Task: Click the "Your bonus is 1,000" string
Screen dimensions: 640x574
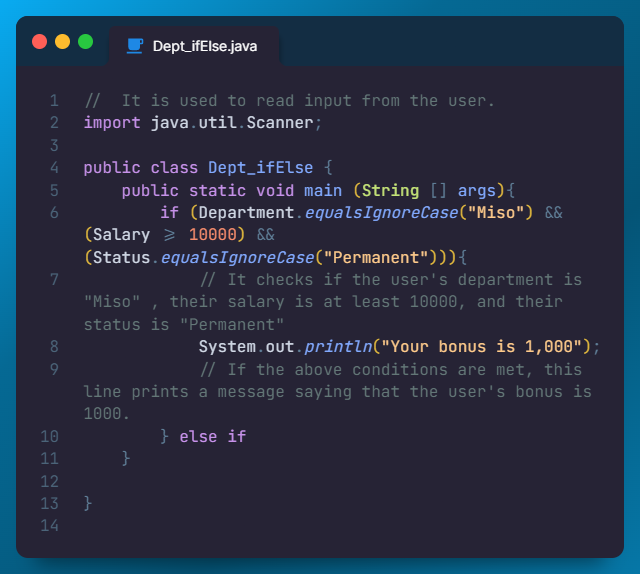Action: point(481,347)
